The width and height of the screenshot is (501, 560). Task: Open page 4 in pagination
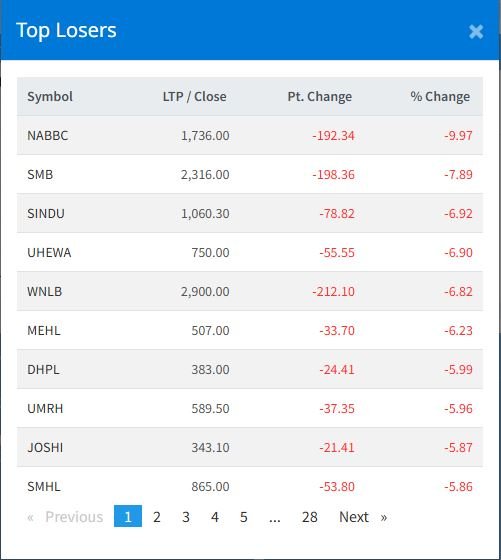point(215,516)
